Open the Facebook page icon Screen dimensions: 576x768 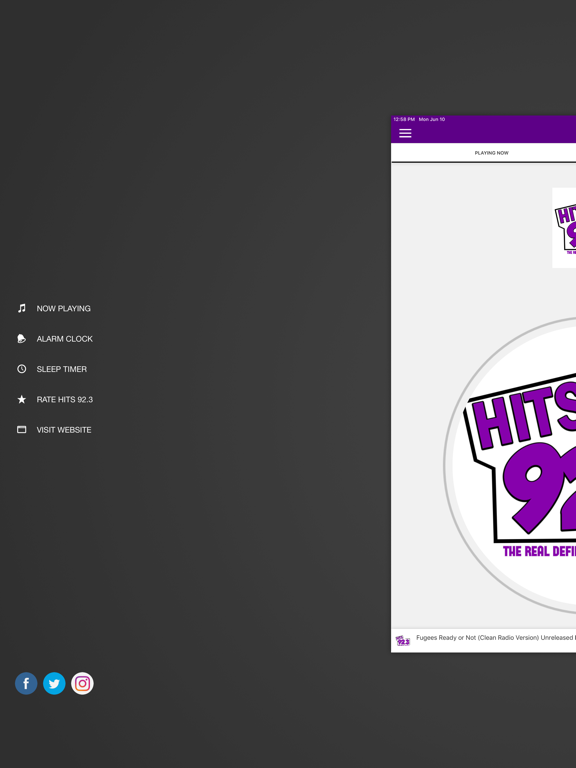click(26, 683)
